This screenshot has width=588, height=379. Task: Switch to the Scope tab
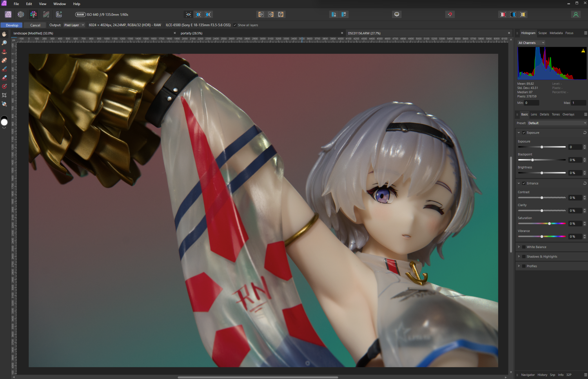click(x=543, y=33)
